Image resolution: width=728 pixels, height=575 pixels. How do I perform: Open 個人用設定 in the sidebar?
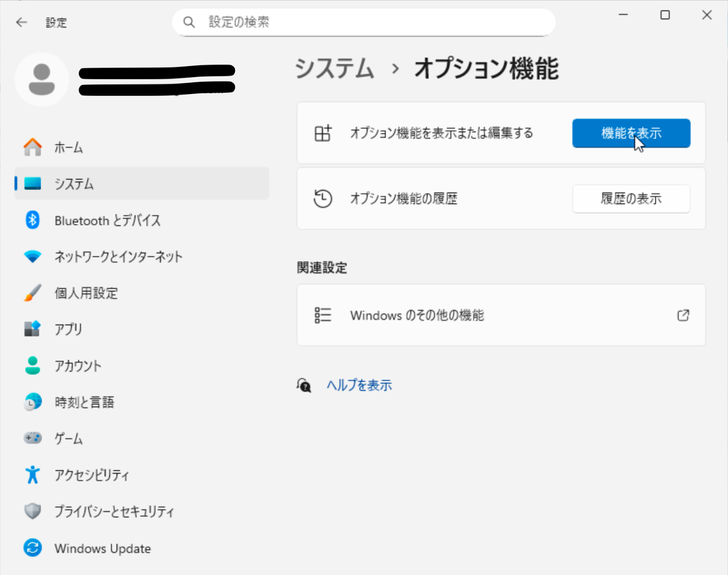141,293
